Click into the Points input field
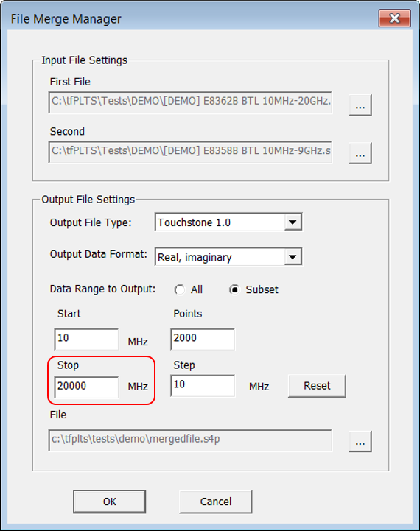The width and height of the screenshot is (420, 531). pos(203,339)
